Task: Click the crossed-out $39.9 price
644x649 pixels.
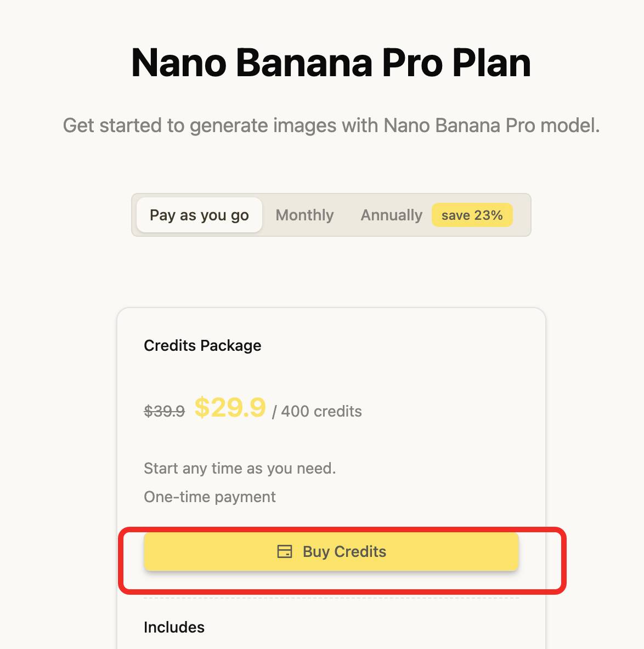Action: pyautogui.click(x=164, y=411)
